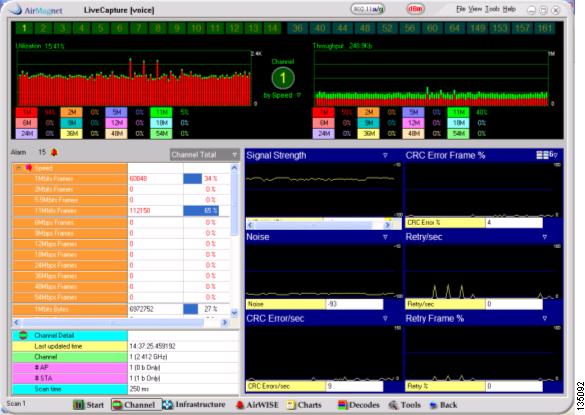Select channel 161 in the channel bar
This screenshot has width=585, height=415.
point(545,28)
